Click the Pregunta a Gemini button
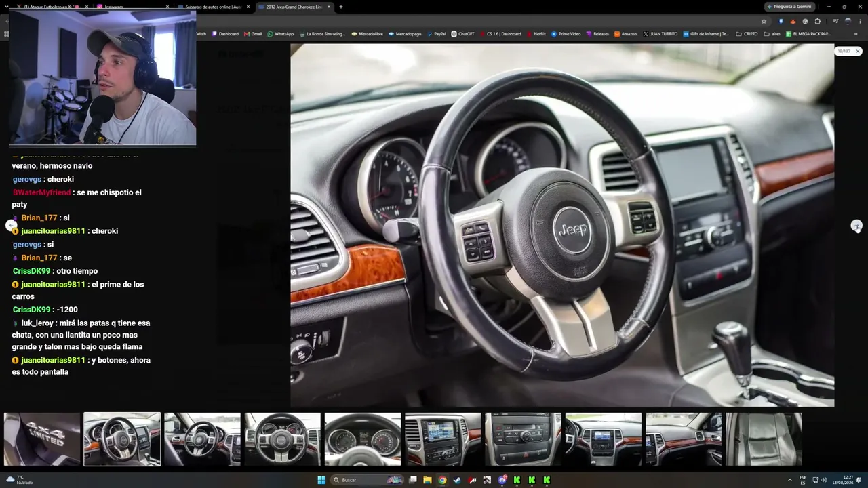 tap(789, 7)
